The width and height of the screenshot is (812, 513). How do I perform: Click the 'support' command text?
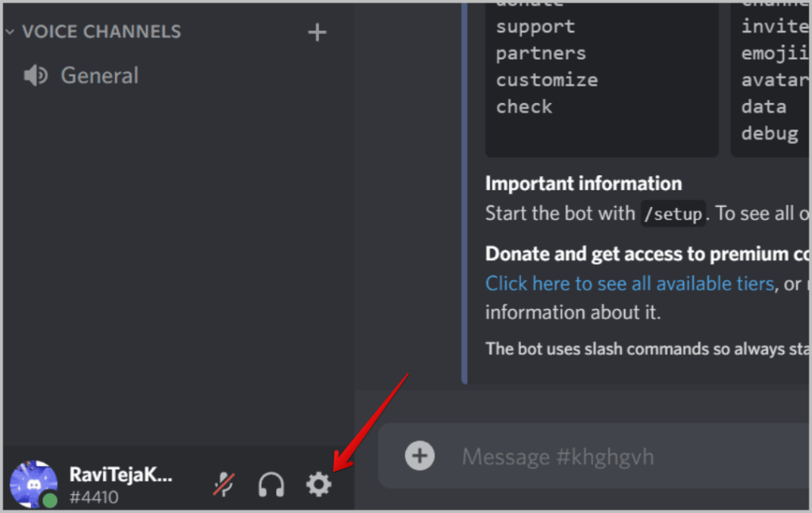point(535,27)
